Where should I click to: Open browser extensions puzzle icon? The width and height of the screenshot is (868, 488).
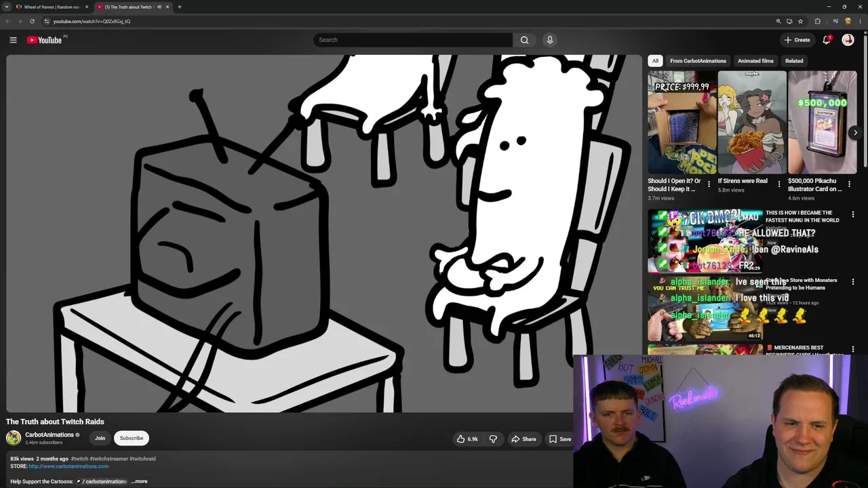tap(817, 21)
